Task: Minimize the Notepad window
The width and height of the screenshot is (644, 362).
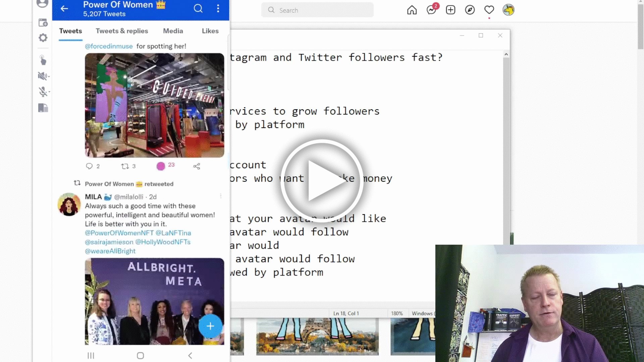Action: (x=462, y=35)
